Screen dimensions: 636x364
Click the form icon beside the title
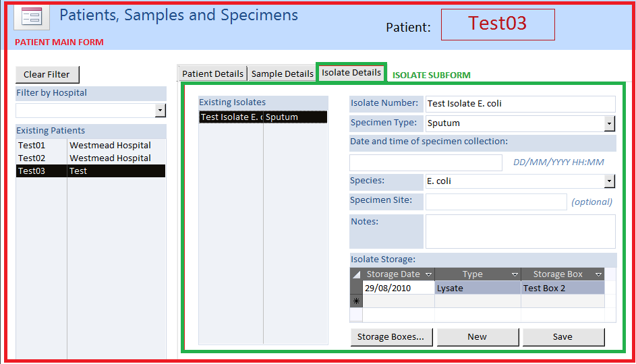tap(31, 17)
